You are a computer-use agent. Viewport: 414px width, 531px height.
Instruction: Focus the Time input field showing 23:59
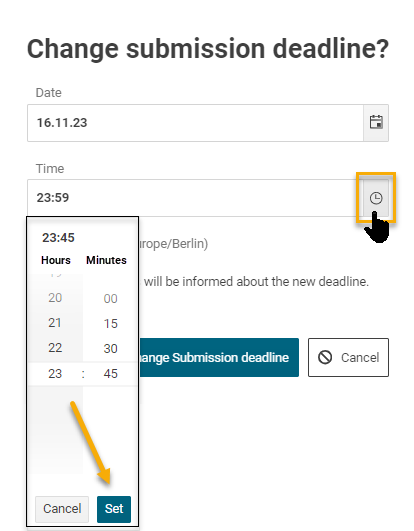coord(195,198)
